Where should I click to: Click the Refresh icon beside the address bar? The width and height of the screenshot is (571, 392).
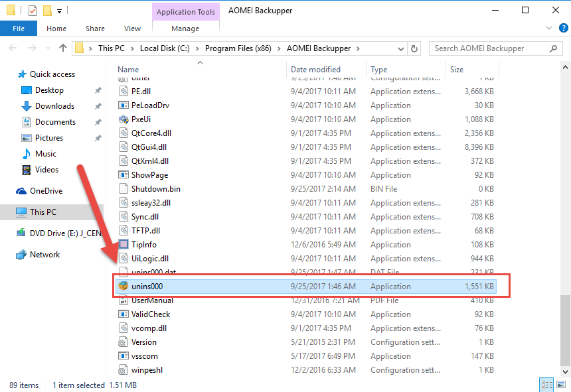coord(414,48)
